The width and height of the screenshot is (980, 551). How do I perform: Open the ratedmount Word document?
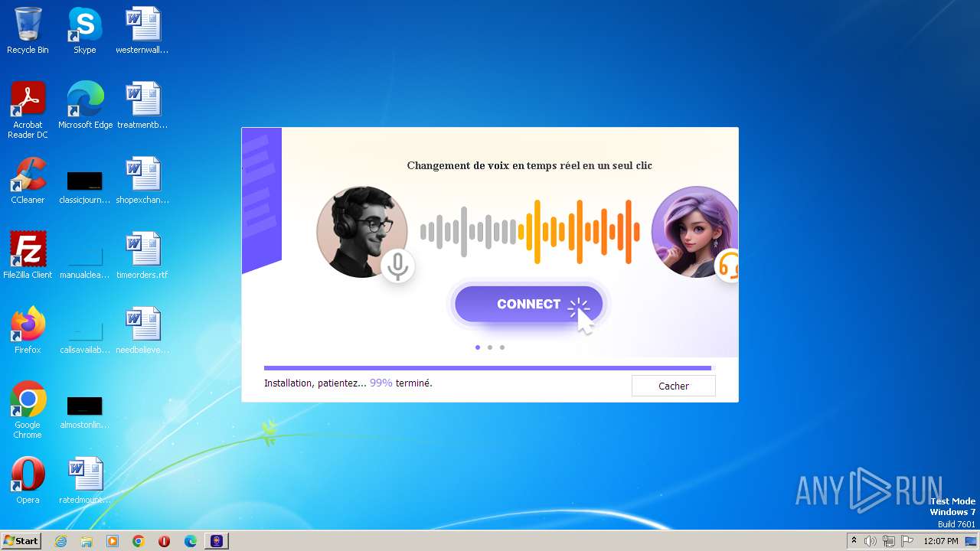click(85, 481)
